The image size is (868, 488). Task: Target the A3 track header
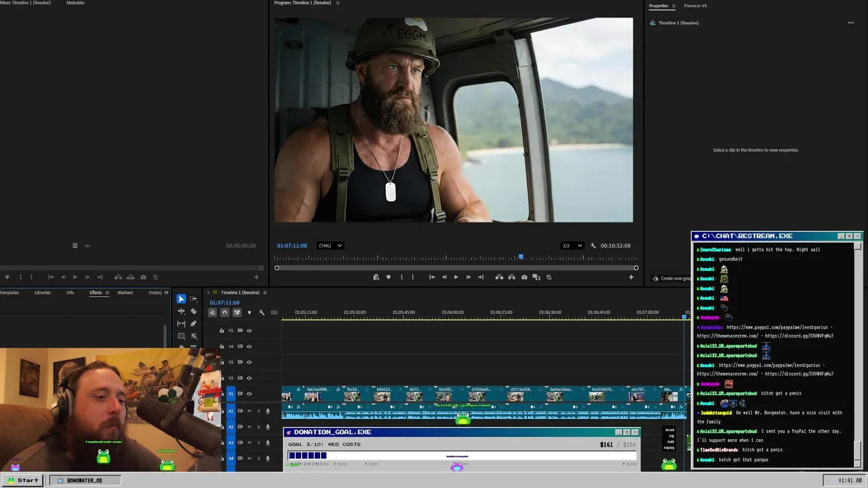point(231,443)
